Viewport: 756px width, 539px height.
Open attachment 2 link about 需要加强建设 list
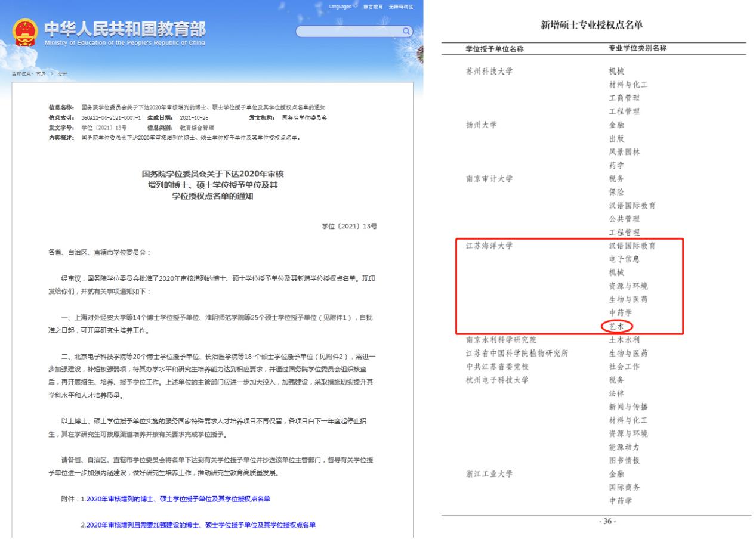(x=198, y=525)
